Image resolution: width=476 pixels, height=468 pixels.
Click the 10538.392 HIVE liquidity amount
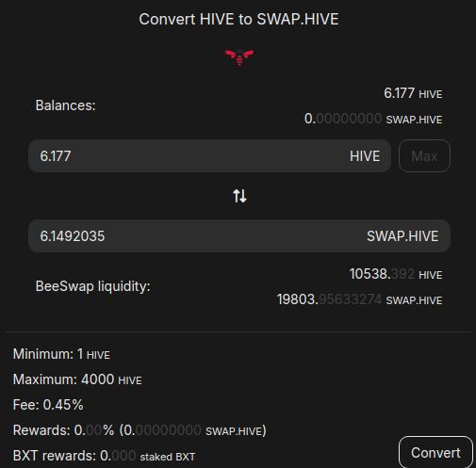tap(396, 274)
